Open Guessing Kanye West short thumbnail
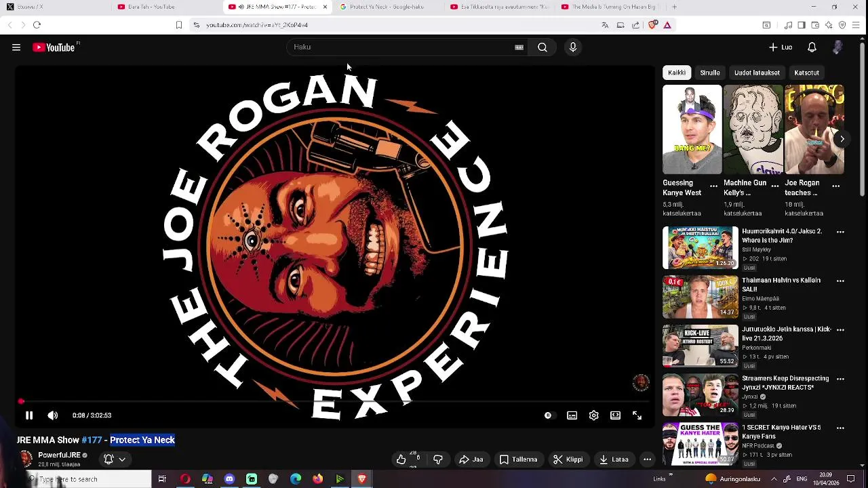This screenshot has width=868, height=488. (692, 129)
